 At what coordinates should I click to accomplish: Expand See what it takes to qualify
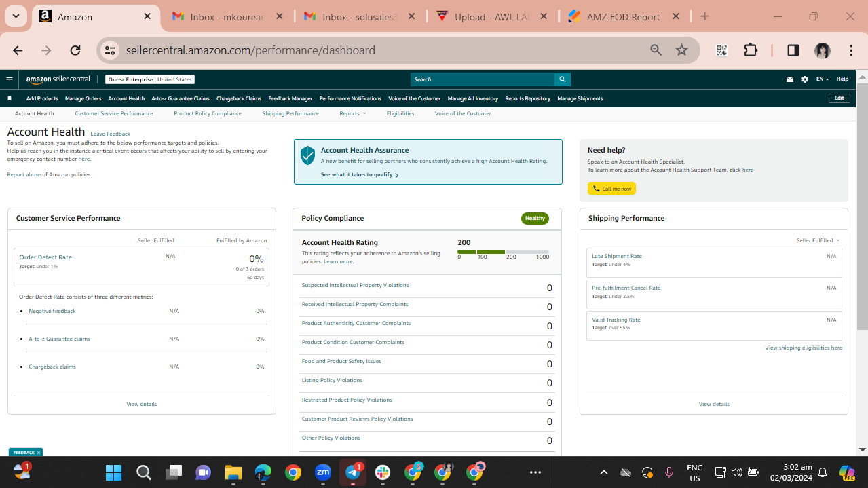[360, 174]
